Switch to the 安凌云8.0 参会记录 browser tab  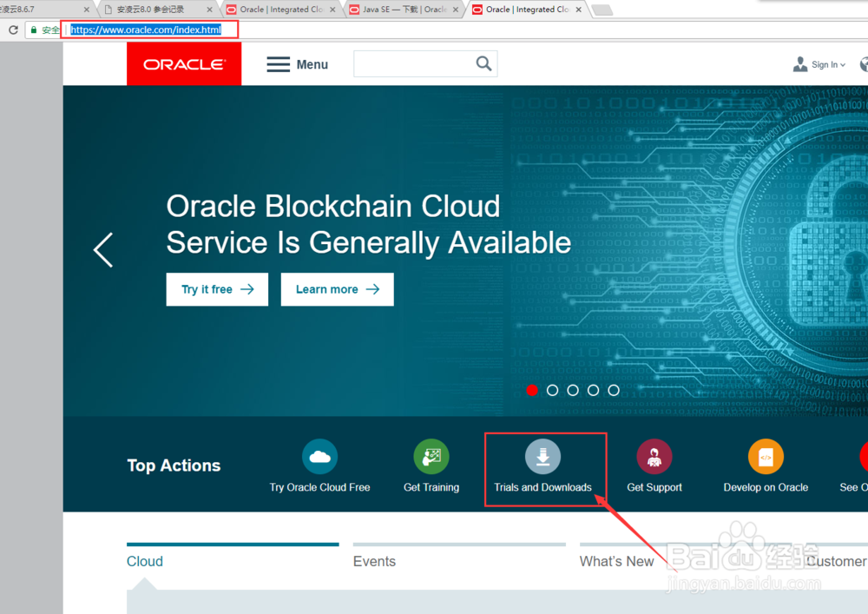158,10
